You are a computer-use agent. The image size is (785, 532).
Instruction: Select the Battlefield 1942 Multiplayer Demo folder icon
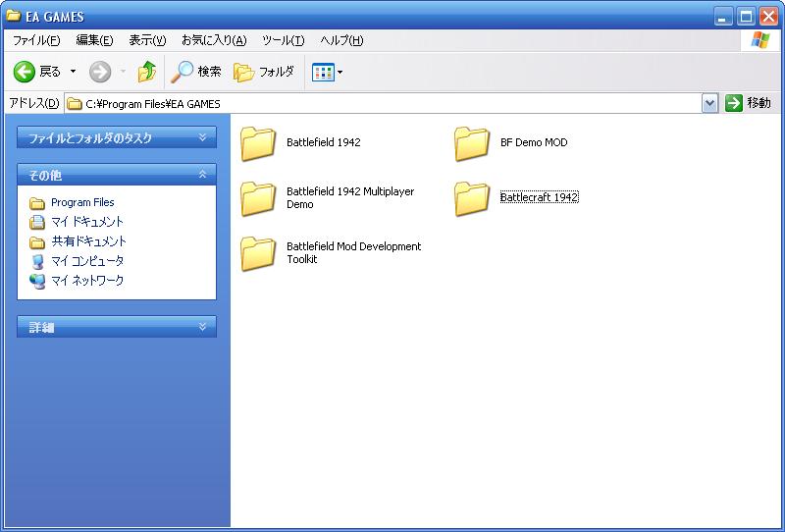[258, 199]
